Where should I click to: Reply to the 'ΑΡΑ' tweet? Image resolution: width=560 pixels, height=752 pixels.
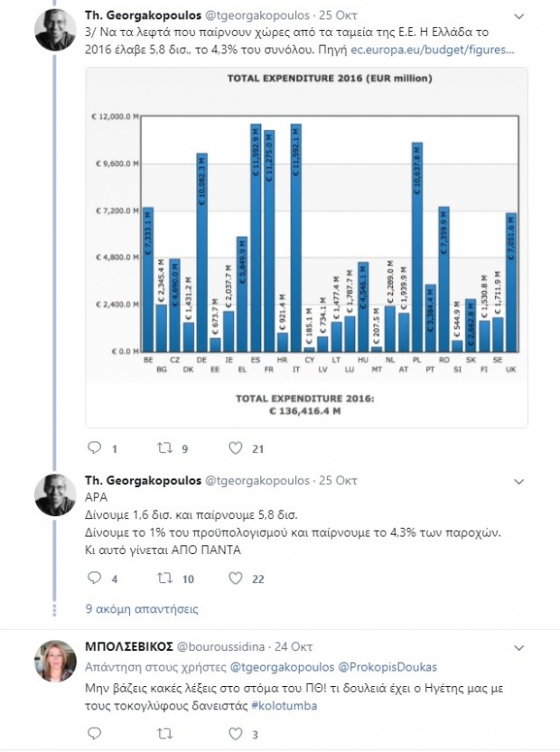pyautogui.click(x=94, y=578)
